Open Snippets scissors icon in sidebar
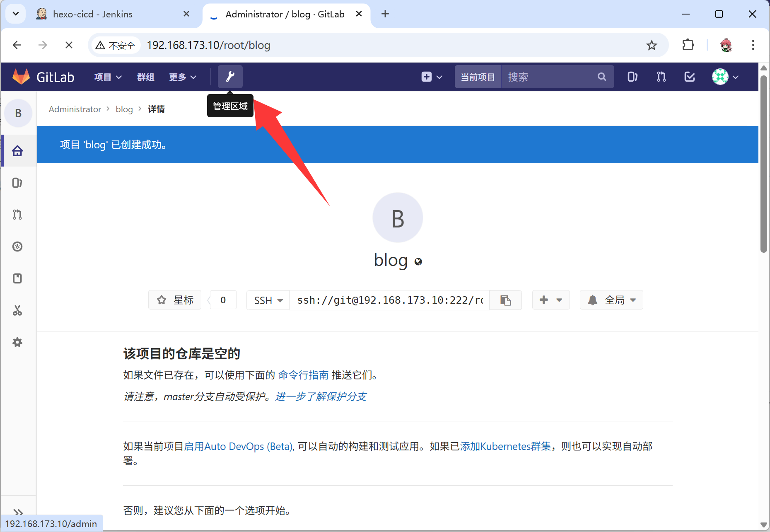770x532 pixels. 17,310
